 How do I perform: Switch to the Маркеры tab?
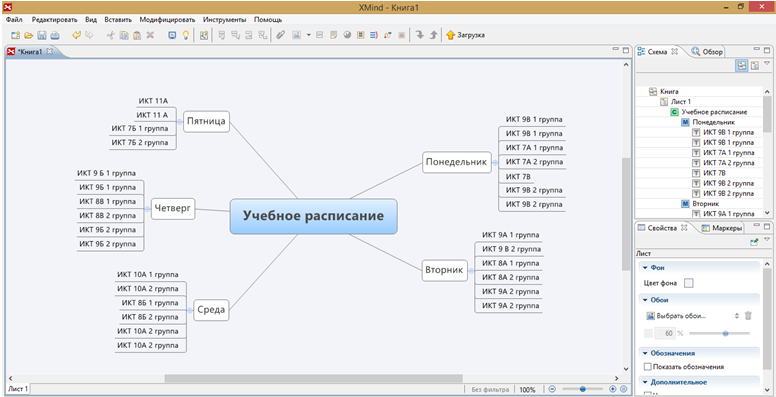[x=722, y=228]
